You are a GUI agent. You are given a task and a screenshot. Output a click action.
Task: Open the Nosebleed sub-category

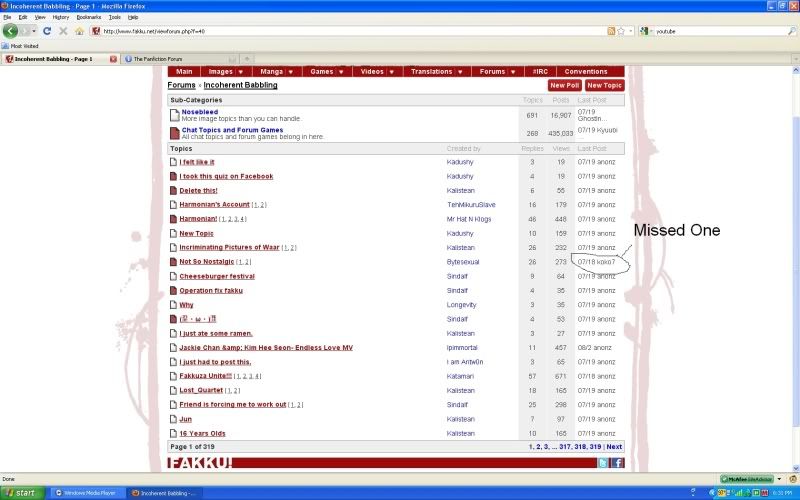[x=199, y=112]
